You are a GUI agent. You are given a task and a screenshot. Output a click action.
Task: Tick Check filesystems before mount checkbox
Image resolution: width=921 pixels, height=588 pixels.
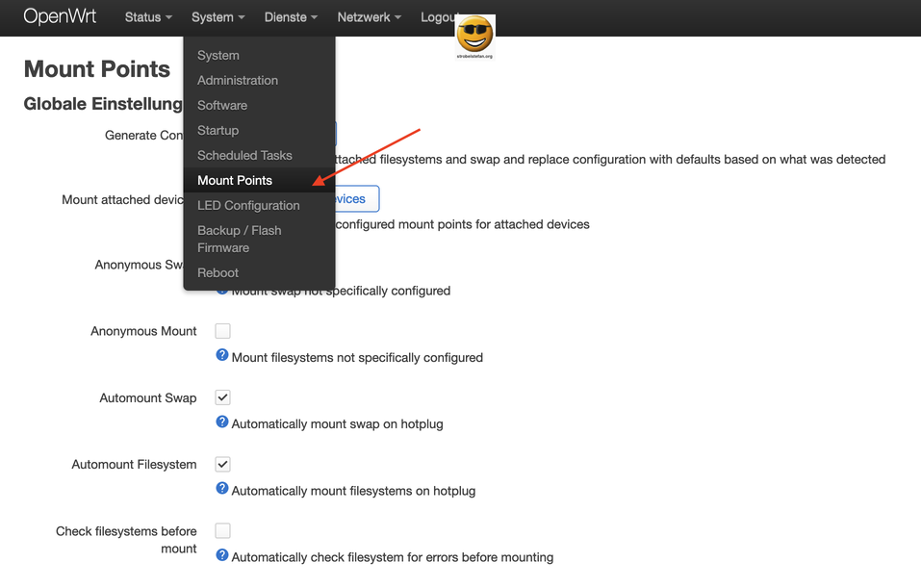[222, 530]
